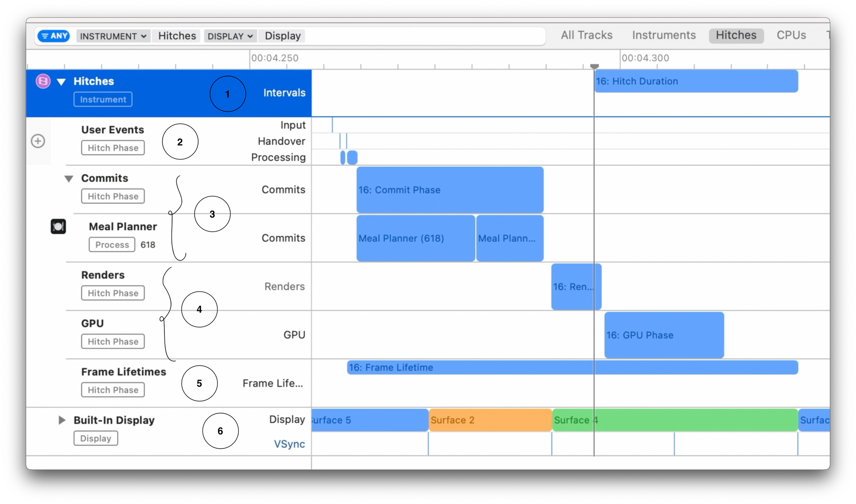Click the timeline playhead marker
The height and width of the screenshot is (504, 856).
pyautogui.click(x=594, y=66)
